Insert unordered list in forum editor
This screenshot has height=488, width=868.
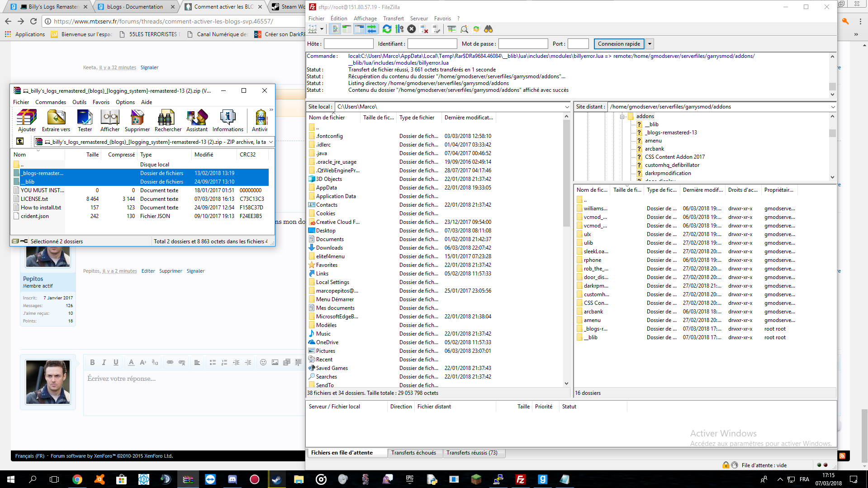tap(213, 362)
